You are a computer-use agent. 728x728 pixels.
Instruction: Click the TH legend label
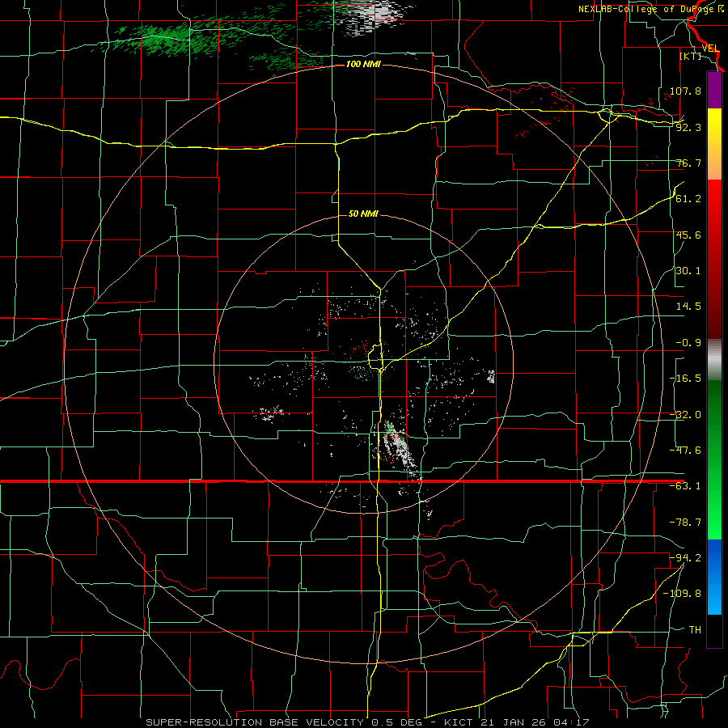(x=695, y=630)
